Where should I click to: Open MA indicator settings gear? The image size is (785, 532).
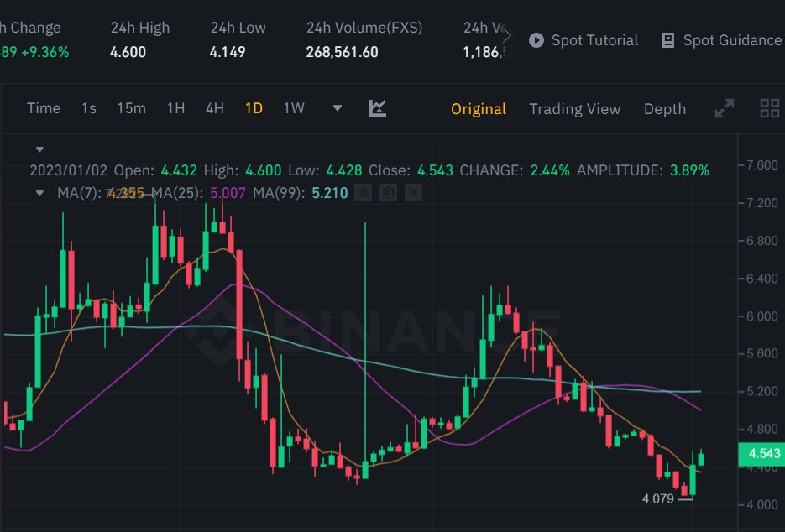pyautogui.click(x=388, y=193)
